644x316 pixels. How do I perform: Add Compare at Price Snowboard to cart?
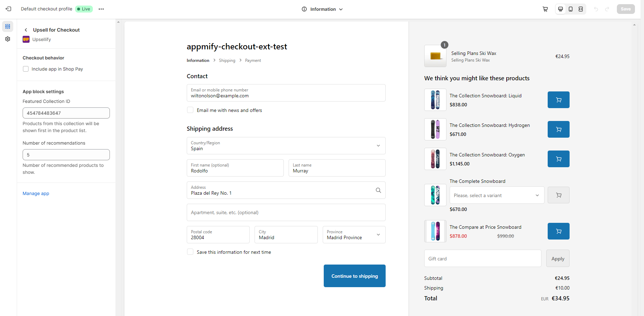(x=558, y=231)
